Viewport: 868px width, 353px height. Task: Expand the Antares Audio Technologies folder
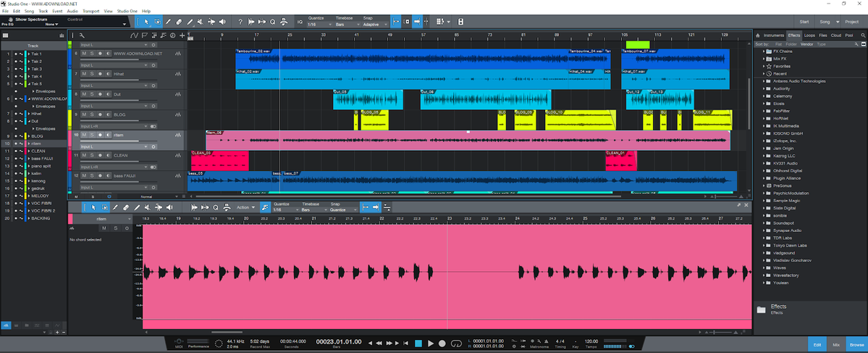(x=763, y=81)
